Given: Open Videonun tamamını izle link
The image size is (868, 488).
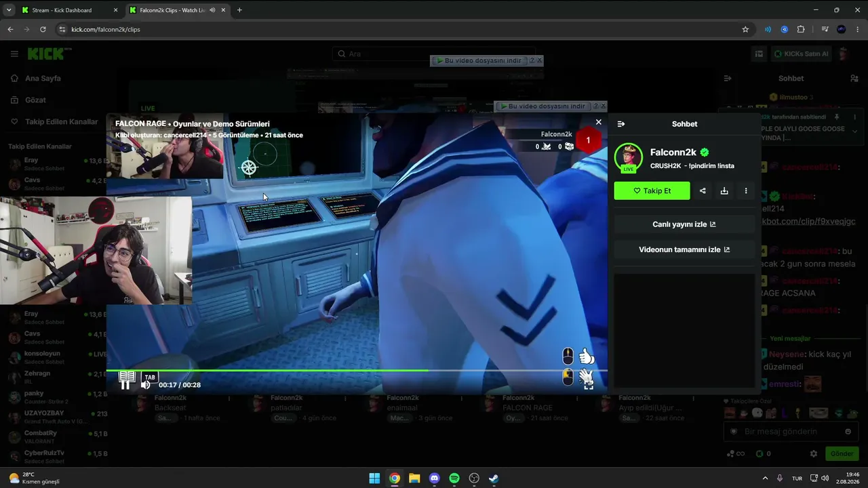Looking at the screenshot, I should pos(684,249).
